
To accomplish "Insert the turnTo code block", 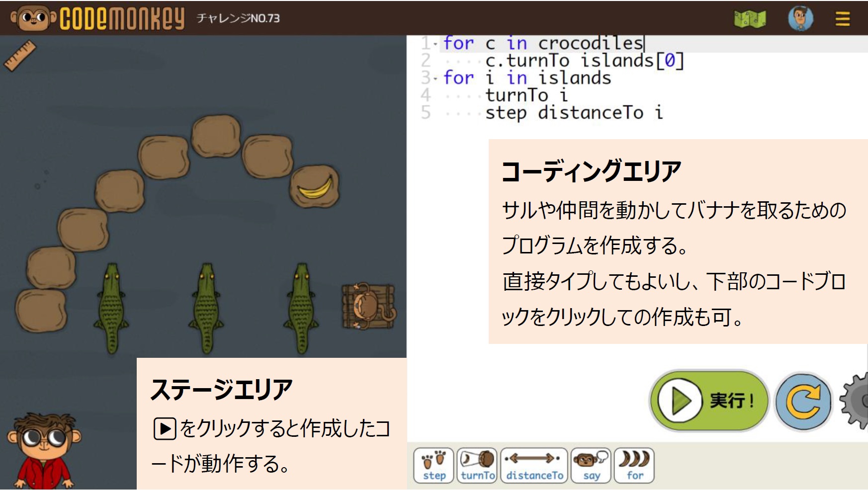I will [x=477, y=466].
